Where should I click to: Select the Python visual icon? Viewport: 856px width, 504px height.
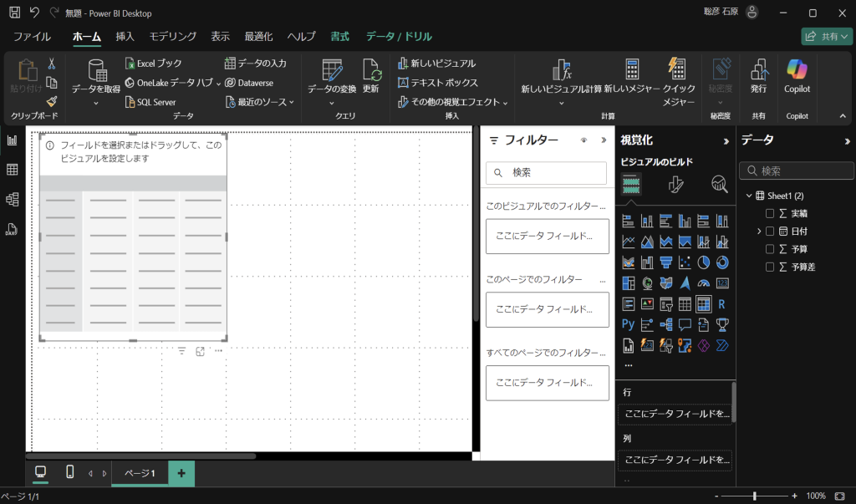pyautogui.click(x=628, y=324)
